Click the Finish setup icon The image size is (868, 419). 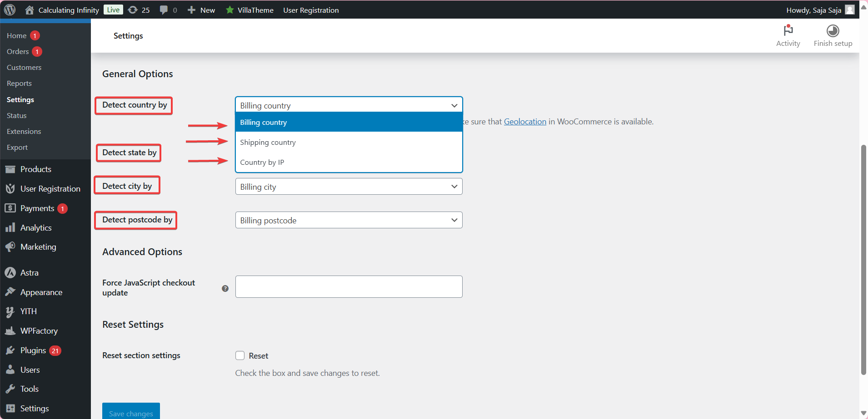coord(833,31)
